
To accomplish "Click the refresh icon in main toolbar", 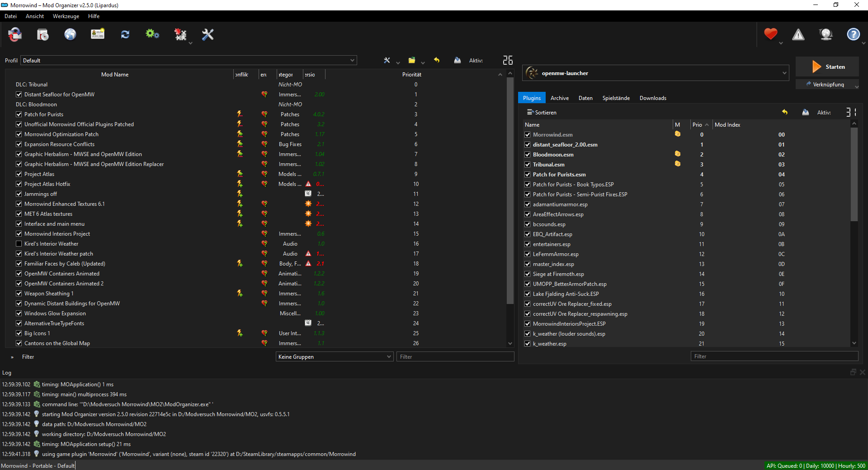I will pyautogui.click(x=125, y=34).
